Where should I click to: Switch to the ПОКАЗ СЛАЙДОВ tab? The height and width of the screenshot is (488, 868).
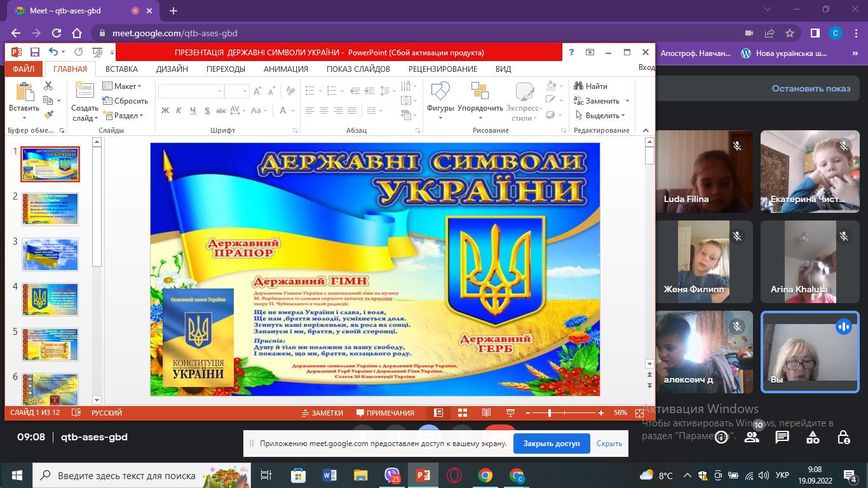coord(358,69)
